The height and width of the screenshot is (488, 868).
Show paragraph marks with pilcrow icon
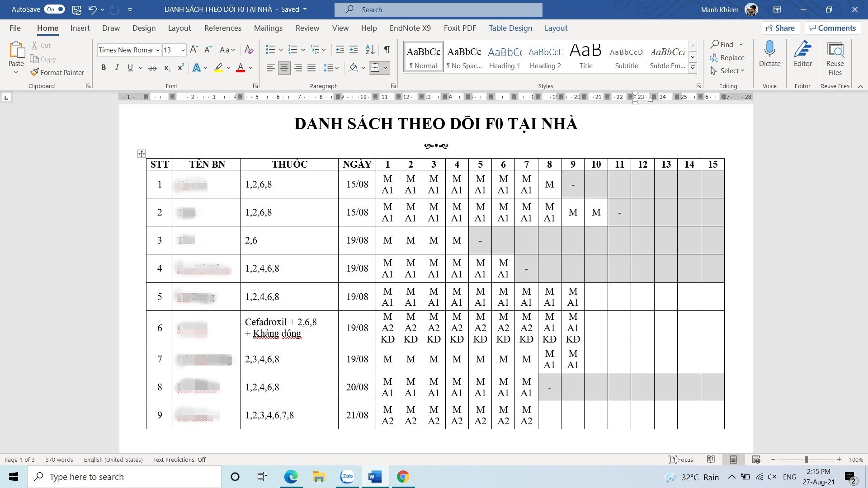387,50
